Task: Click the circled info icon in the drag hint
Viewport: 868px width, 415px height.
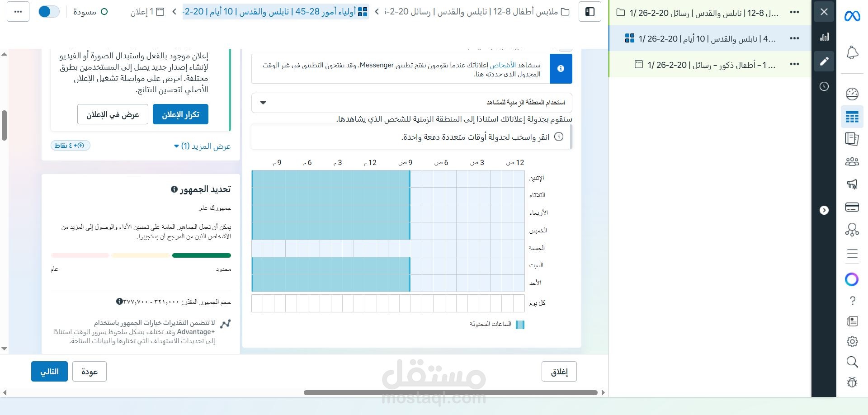Action: pos(559,137)
